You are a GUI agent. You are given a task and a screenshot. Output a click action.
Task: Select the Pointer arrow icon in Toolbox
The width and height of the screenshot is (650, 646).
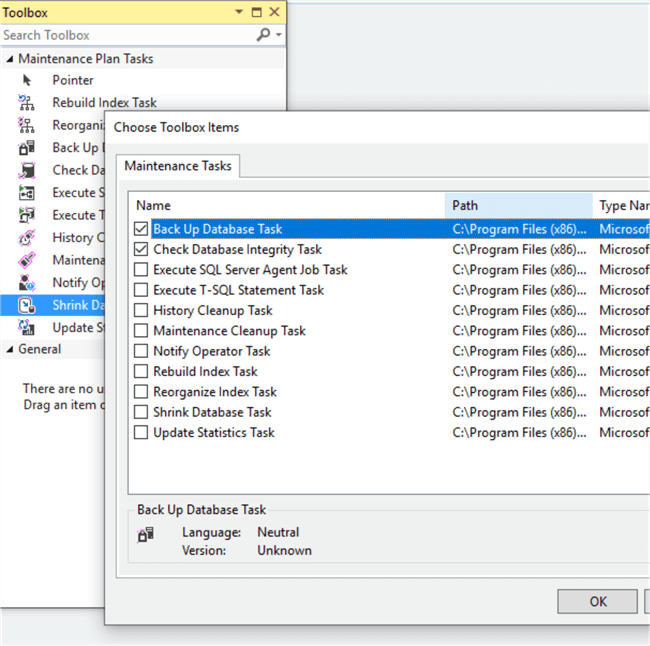pos(27,80)
